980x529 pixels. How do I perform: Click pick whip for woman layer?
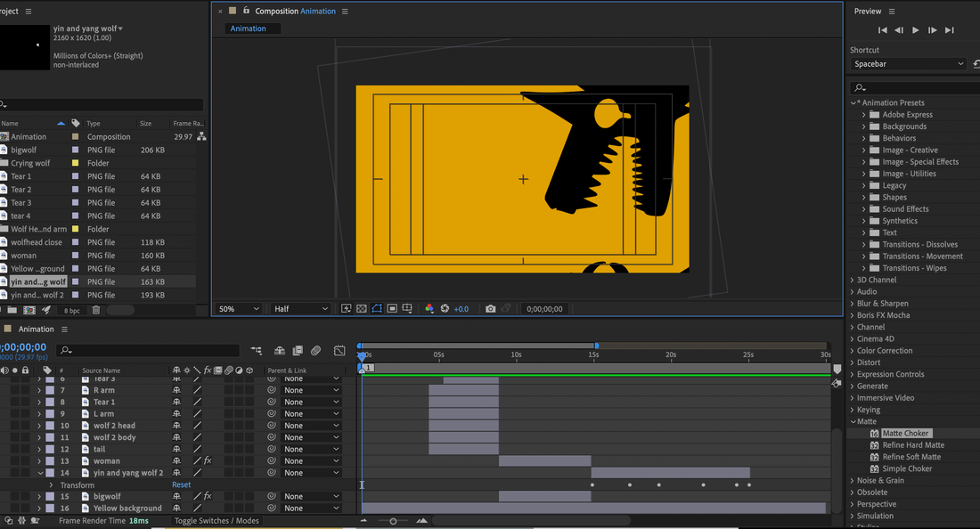tap(272, 461)
